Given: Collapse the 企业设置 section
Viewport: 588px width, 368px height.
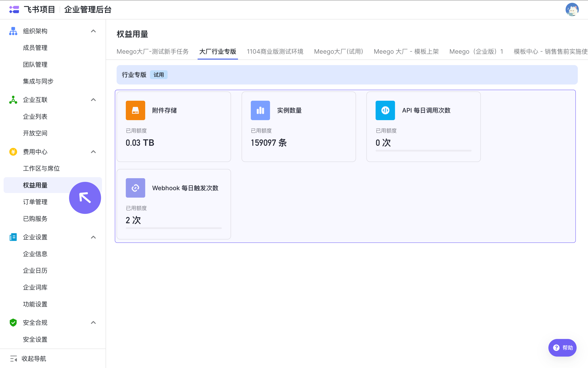Looking at the screenshot, I should (93, 237).
